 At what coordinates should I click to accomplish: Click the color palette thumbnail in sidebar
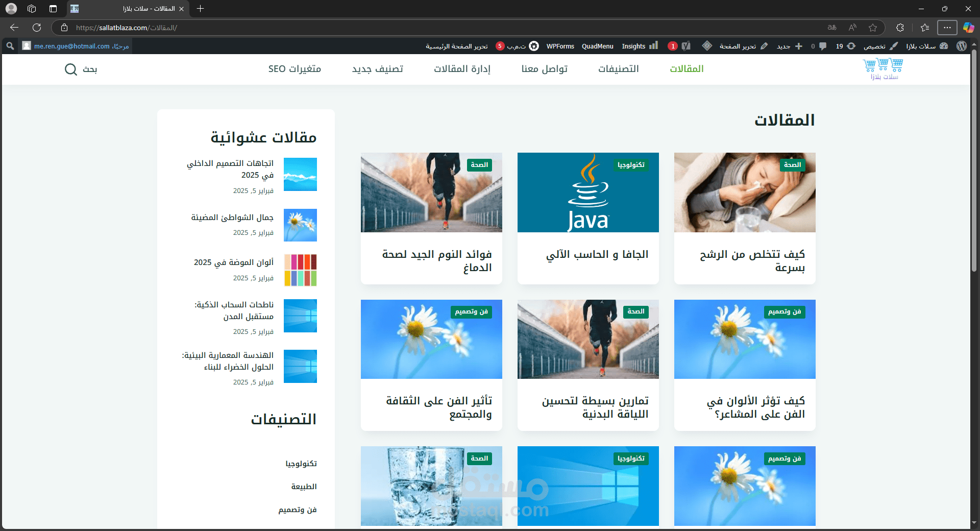pos(300,270)
